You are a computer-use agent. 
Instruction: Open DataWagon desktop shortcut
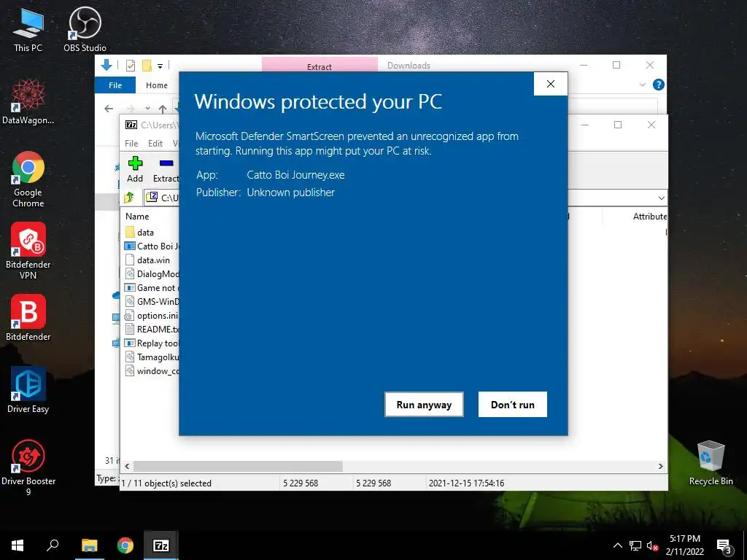28,102
